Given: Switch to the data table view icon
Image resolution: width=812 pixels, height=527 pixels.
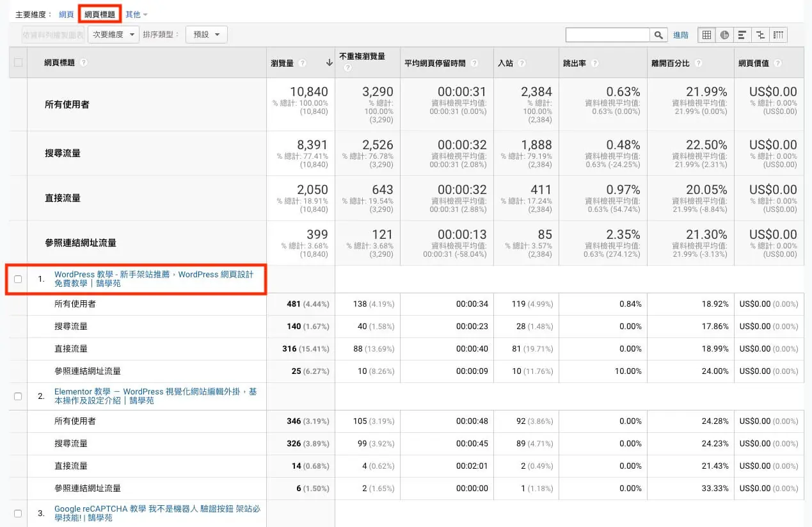Looking at the screenshot, I should (706, 35).
